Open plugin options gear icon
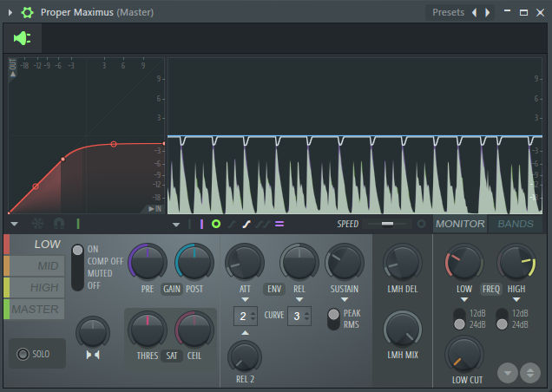Viewport: 552px width, 392px height. click(27, 13)
